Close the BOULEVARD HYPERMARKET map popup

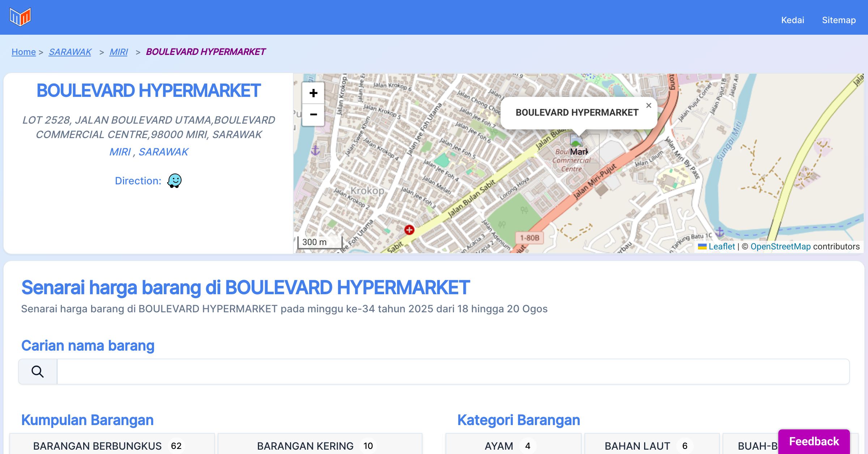(648, 106)
